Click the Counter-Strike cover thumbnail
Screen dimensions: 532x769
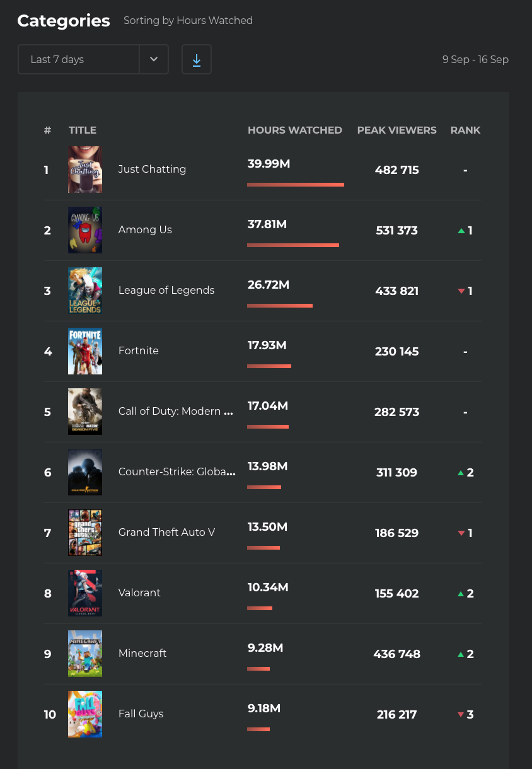point(85,472)
